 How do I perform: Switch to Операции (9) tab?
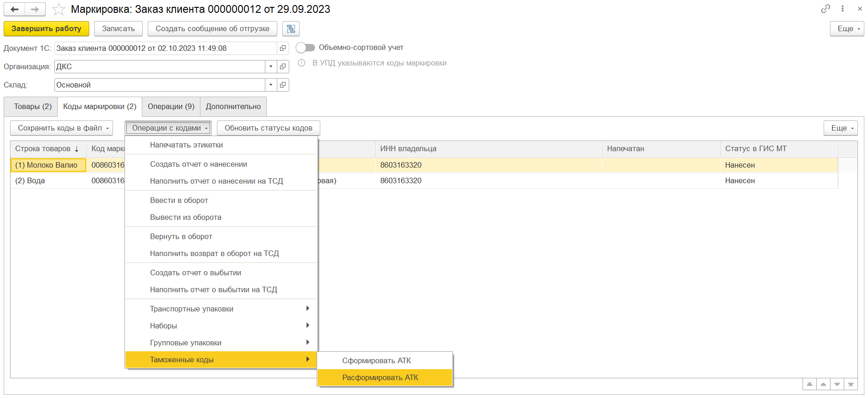click(171, 107)
